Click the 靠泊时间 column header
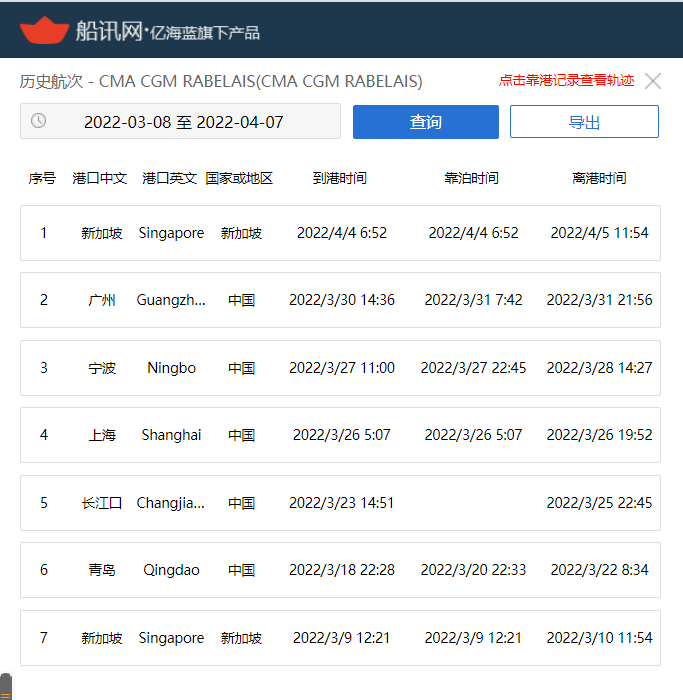The image size is (683, 700). click(471, 178)
